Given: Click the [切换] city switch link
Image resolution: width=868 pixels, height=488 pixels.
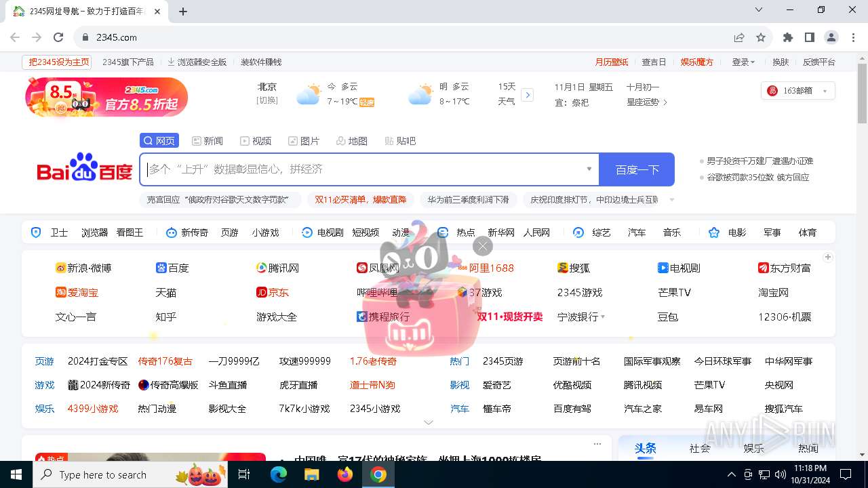Looking at the screenshot, I should (267, 100).
